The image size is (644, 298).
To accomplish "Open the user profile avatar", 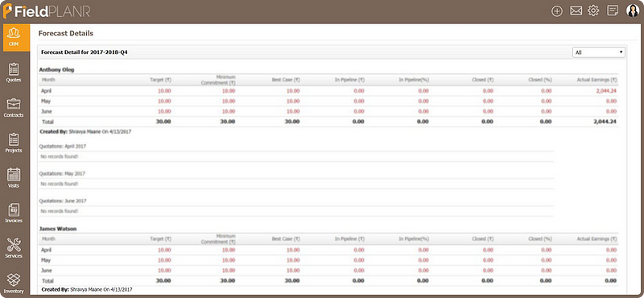I will tap(633, 10).
